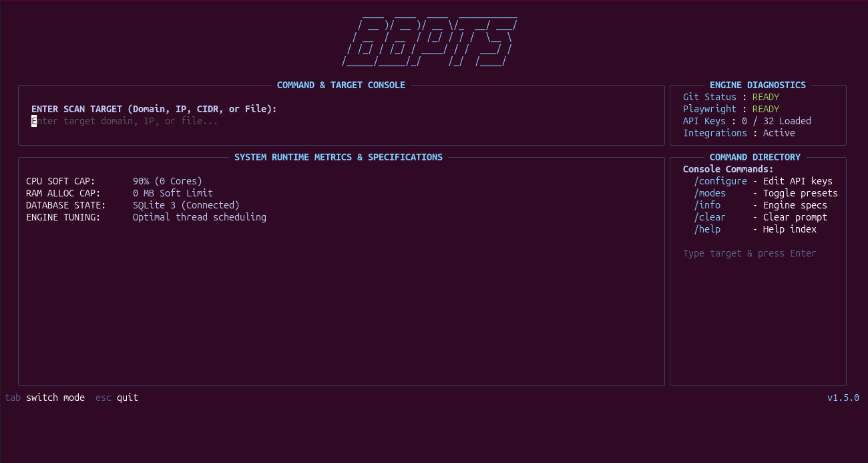The height and width of the screenshot is (463, 868).
Task: Select the /modes command
Action: 710,193
